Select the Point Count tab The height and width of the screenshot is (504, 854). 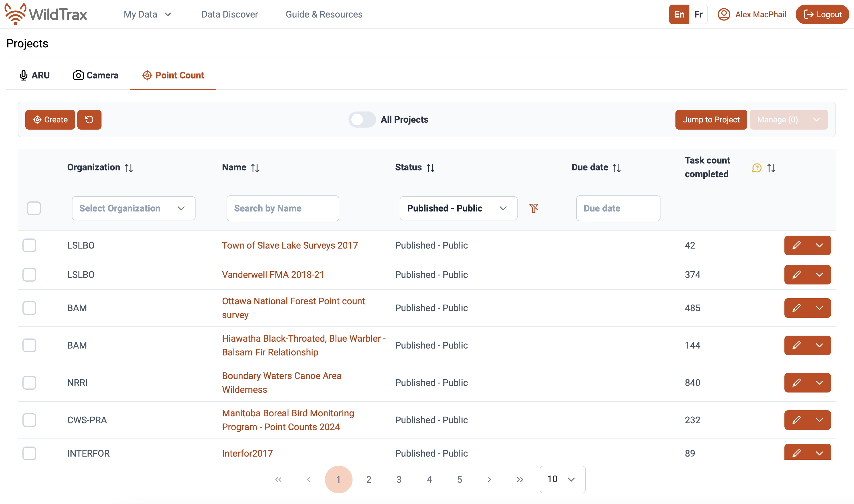tap(173, 75)
